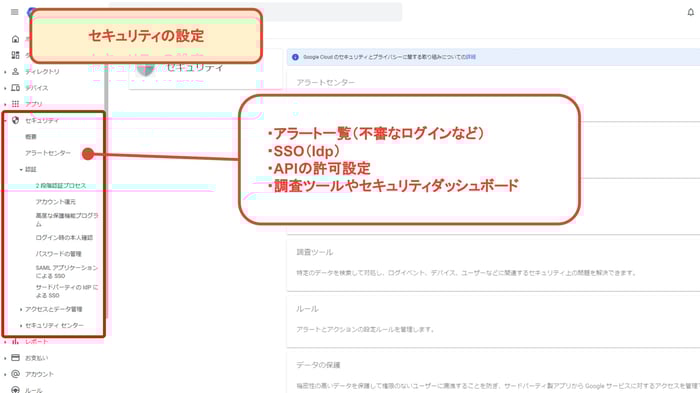700x393 pixels.
Task: Select 2 段階認証プロセス menu item
Action: [x=61, y=185]
